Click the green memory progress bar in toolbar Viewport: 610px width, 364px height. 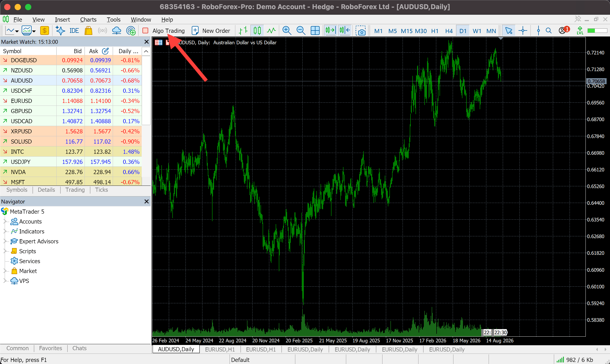(597, 31)
